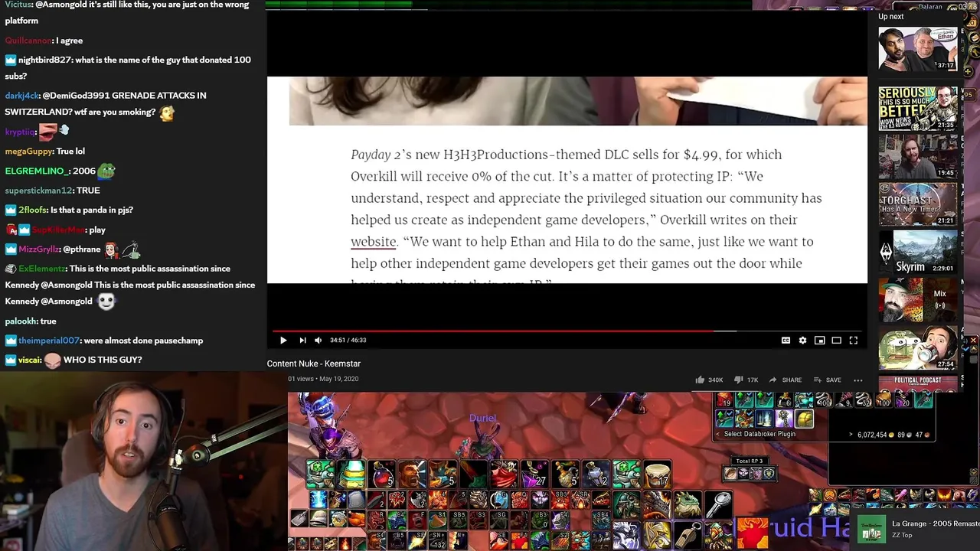
Task: Use the purple gem item with count 27
Action: coord(535,474)
